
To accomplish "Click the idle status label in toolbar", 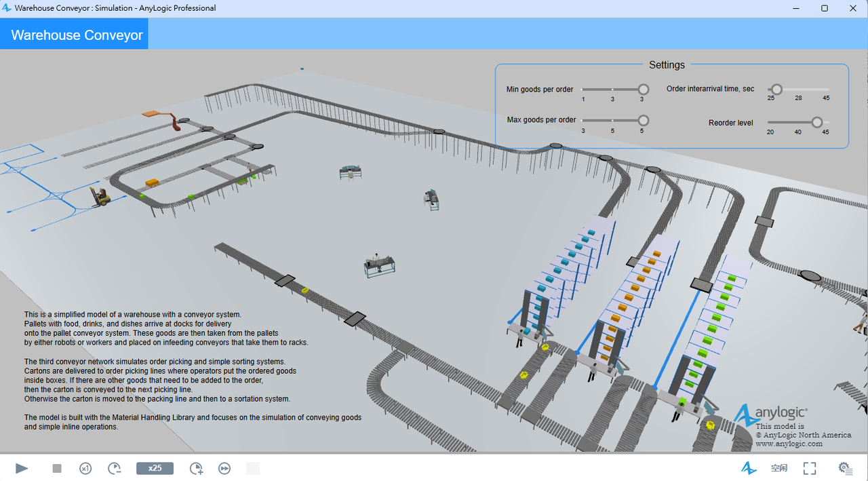I will [779, 468].
